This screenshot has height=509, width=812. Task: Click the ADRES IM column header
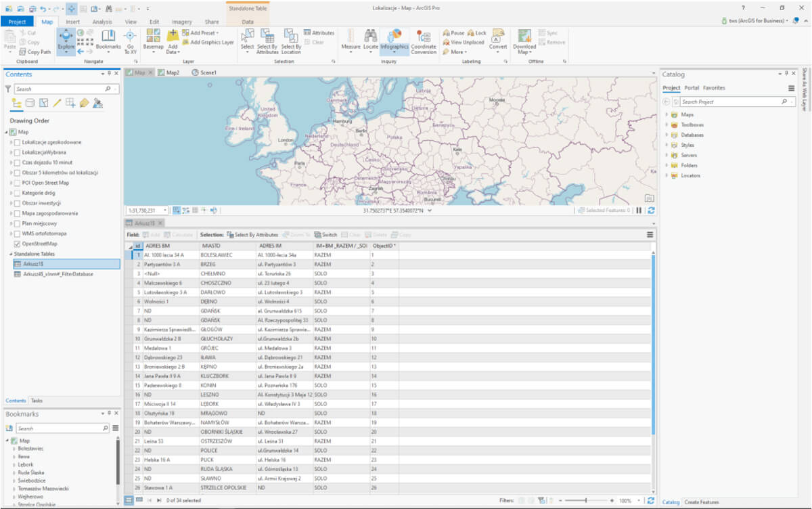point(284,246)
